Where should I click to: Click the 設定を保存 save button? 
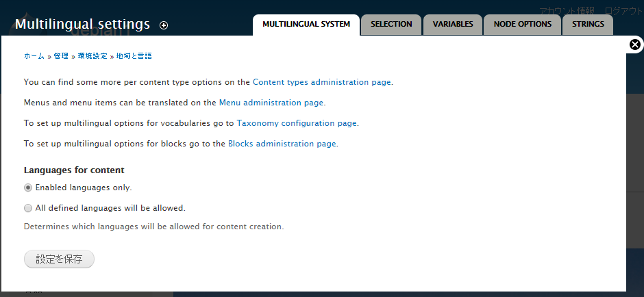point(59,259)
